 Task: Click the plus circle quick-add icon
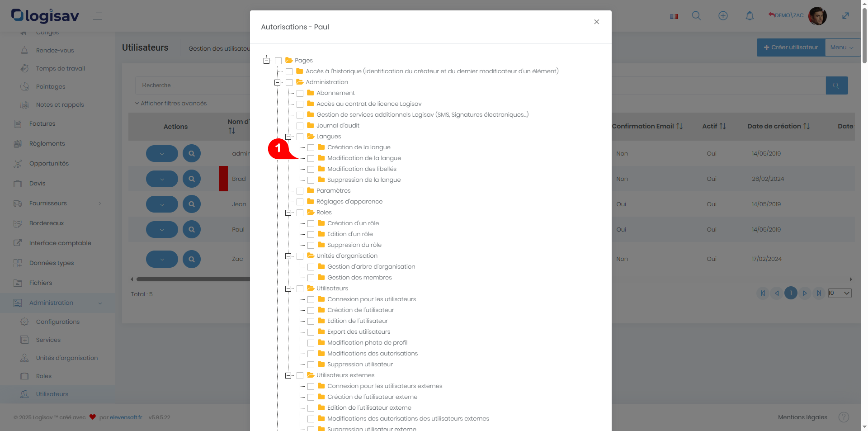(723, 16)
